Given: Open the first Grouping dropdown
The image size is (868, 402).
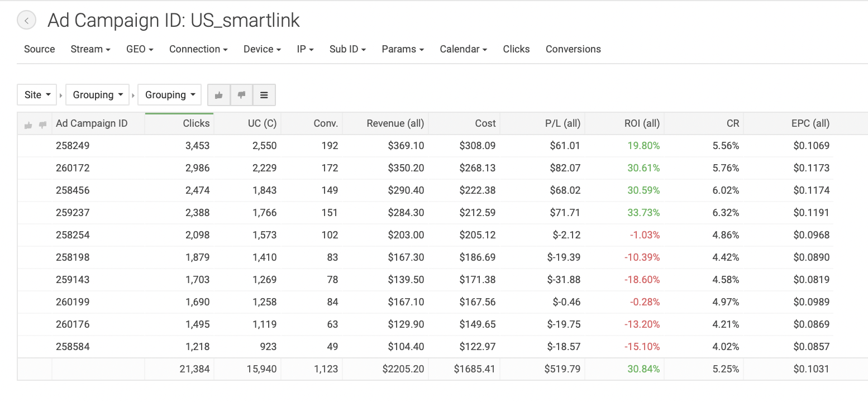Looking at the screenshot, I should click(97, 95).
